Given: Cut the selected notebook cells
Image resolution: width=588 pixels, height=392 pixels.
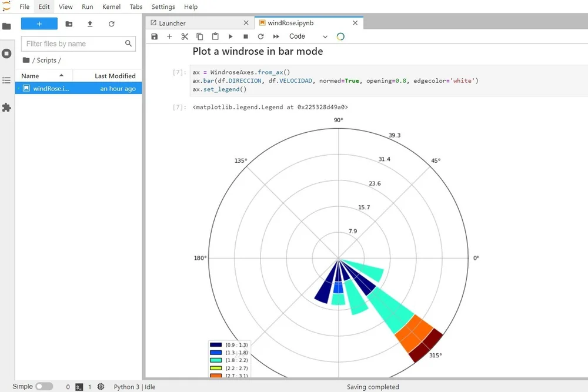Looking at the screenshot, I should coord(185,36).
